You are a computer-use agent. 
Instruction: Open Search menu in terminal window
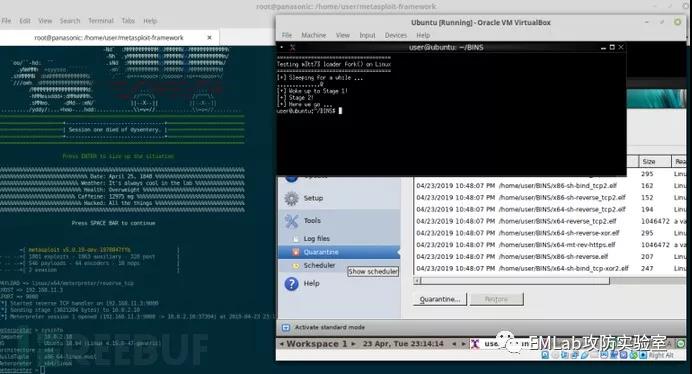click(x=70, y=21)
